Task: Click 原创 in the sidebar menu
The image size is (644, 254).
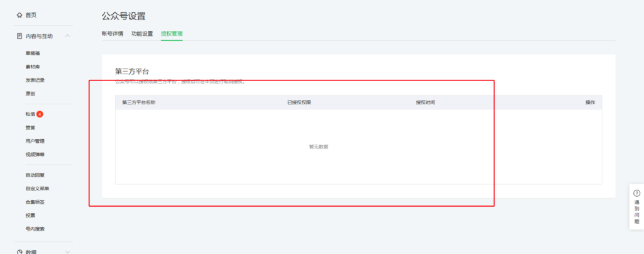Action: (x=30, y=93)
